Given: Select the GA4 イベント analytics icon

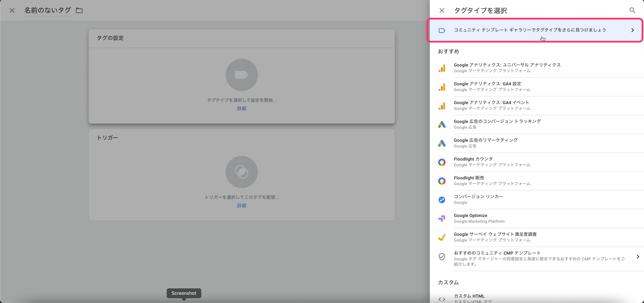Looking at the screenshot, I should coord(442,106).
